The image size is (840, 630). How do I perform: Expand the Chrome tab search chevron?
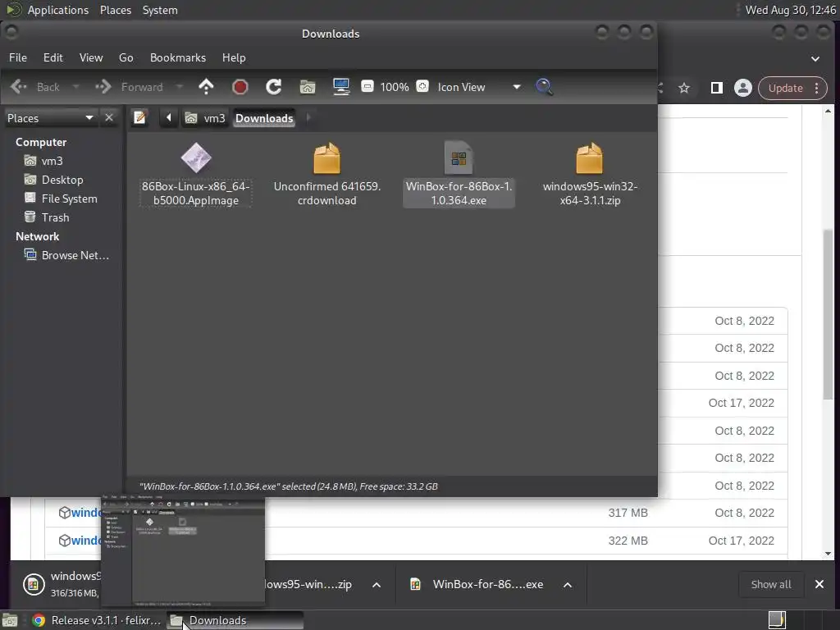[x=815, y=58]
